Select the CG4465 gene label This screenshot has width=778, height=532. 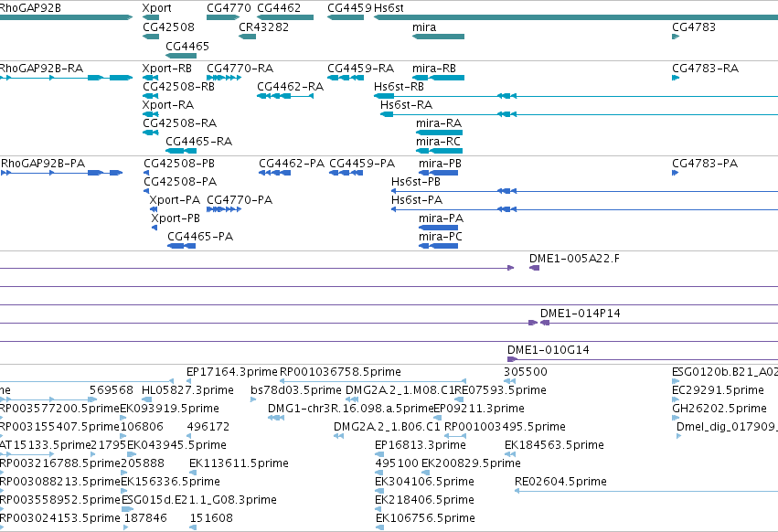click(x=187, y=46)
